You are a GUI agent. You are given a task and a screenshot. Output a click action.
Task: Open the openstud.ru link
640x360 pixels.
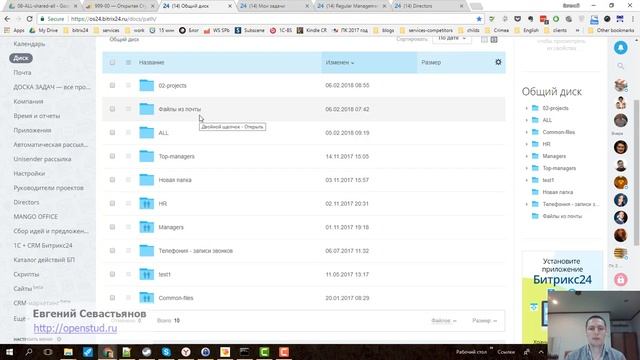[75, 328]
